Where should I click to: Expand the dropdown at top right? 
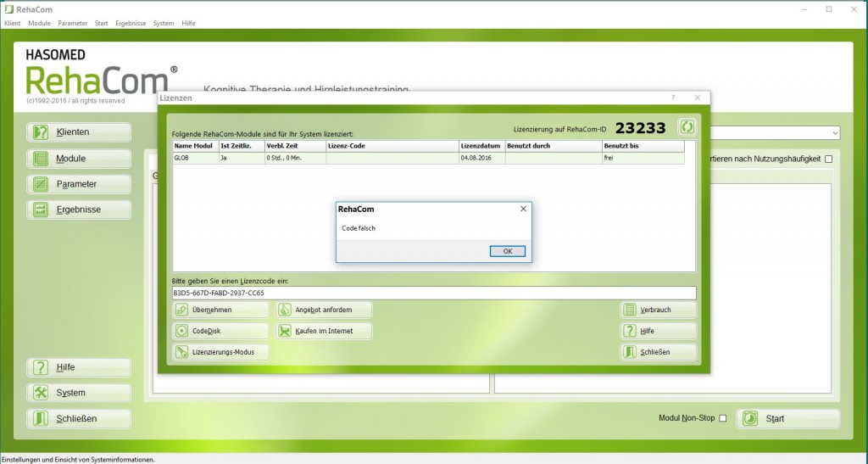click(x=835, y=133)
